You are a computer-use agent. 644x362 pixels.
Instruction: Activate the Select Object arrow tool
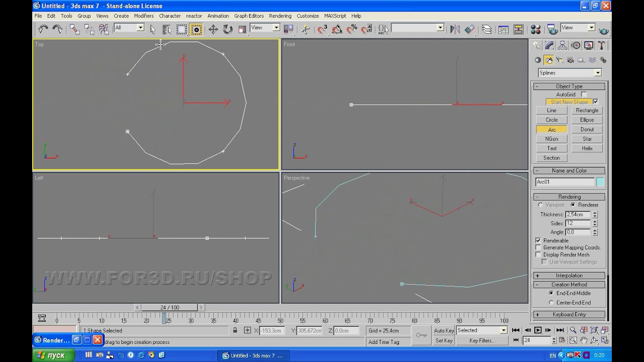click(153, 30)
